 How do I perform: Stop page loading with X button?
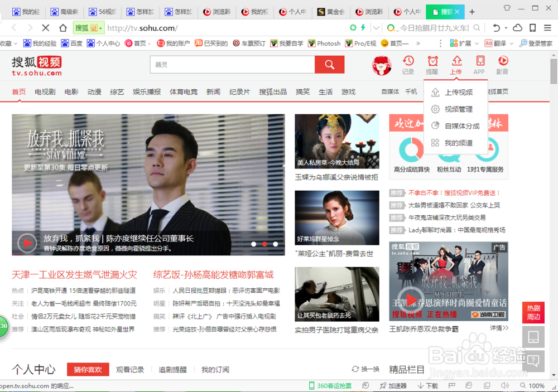click(x=46, y=28)
